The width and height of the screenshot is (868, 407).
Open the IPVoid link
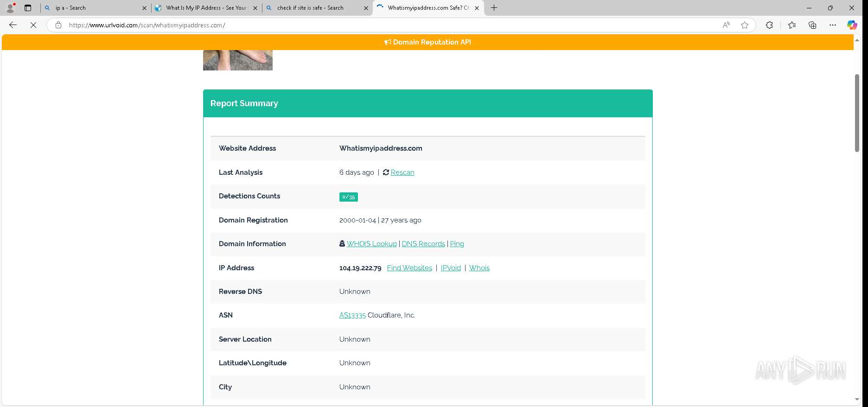pyautogui.click(x=451, y=268)
